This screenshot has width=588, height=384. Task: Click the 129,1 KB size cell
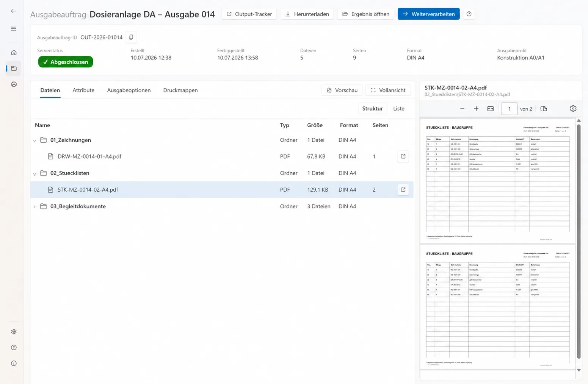tap(318, 190)
